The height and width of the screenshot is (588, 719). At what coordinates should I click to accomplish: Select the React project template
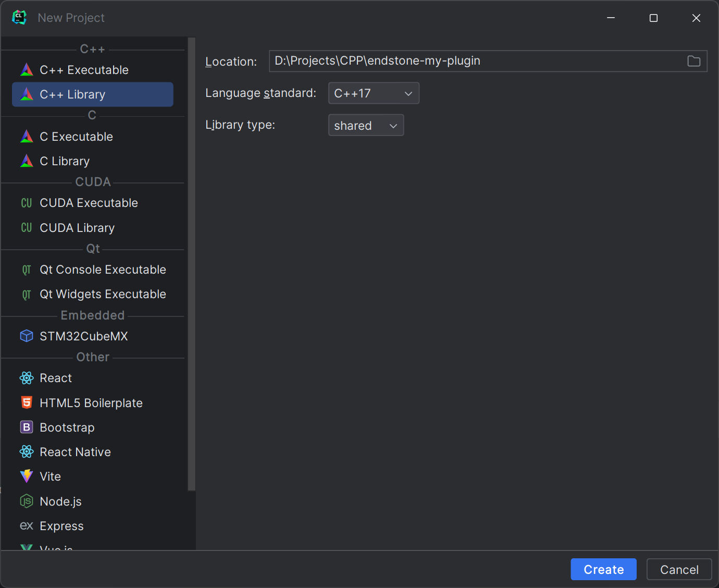coord(56,377)
